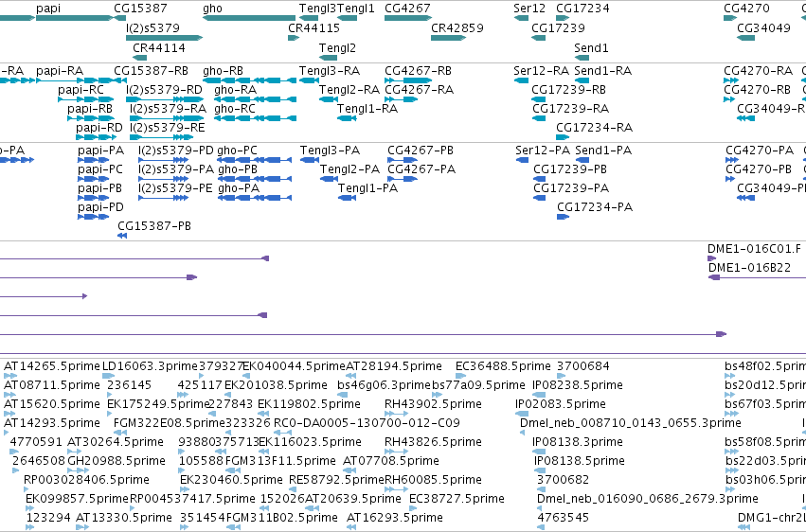The height and width of the screenshot is (532, 806).
Task: Click the CG17234-RA transcript
Action: pyautogui.click(x=563, y=137)
